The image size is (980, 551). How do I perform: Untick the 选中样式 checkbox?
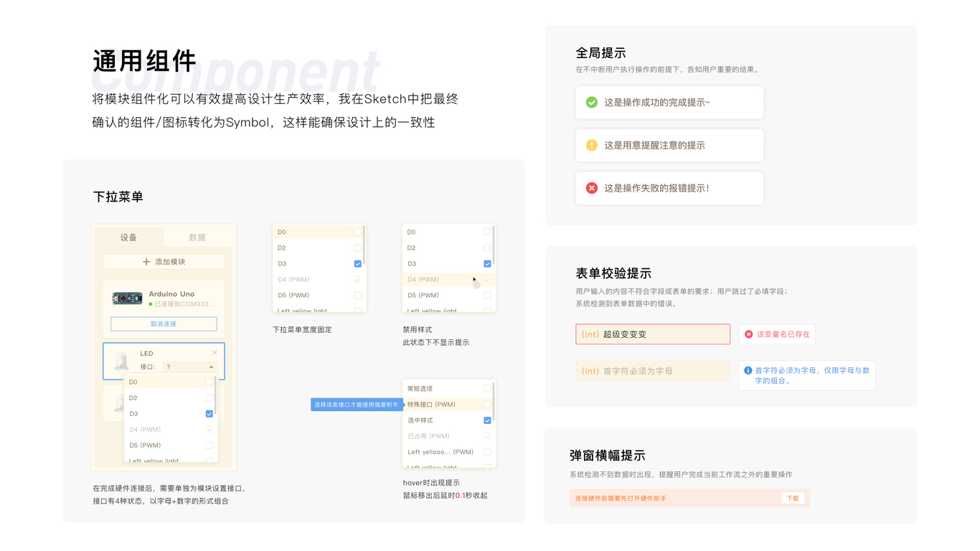click(487, 420)
